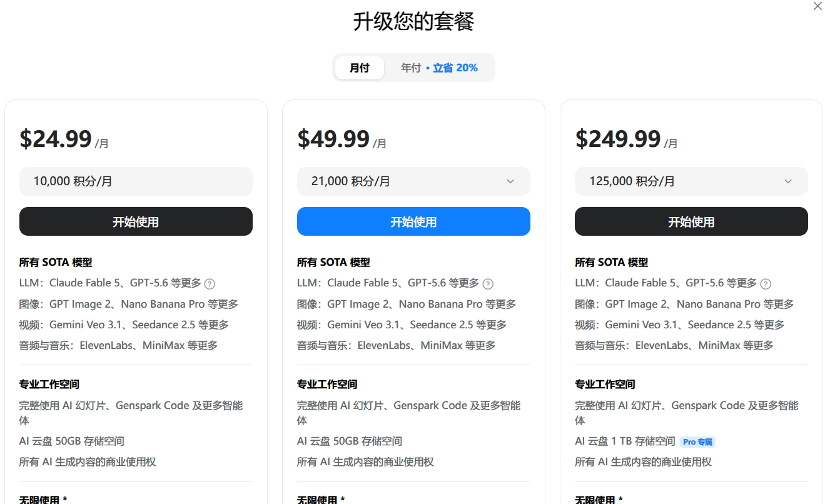The width and height of the screenshot is (830, 504).
Task: Click 图像：GPT Image 2 line in $49.99 plan
Action: click(407, 305)
